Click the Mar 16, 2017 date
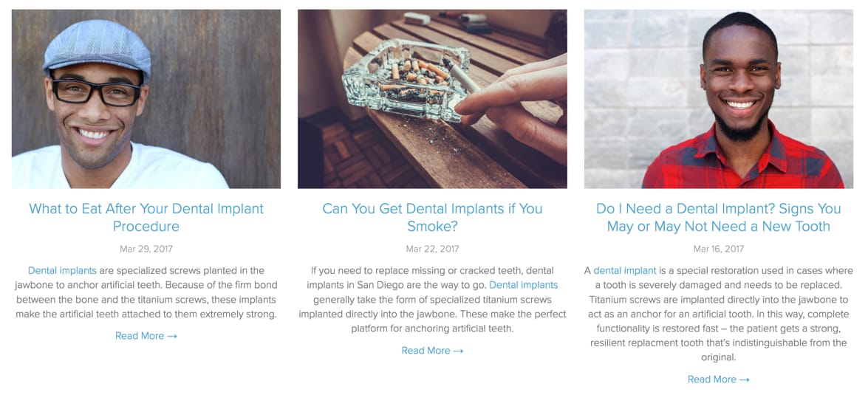 [719, 249]
